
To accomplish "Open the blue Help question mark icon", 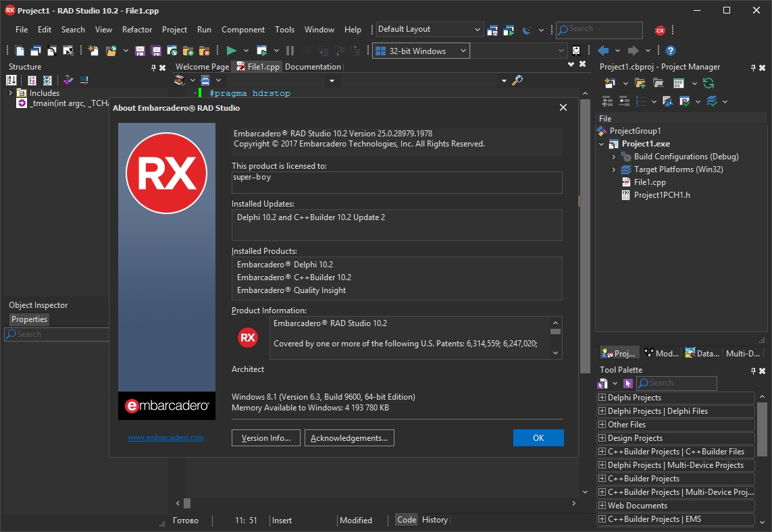I will 670,51.
